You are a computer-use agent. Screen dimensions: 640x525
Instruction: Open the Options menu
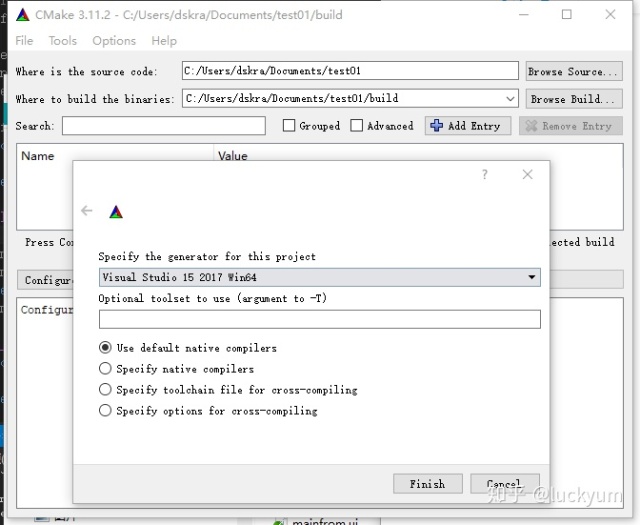click(x=114, y=41)
